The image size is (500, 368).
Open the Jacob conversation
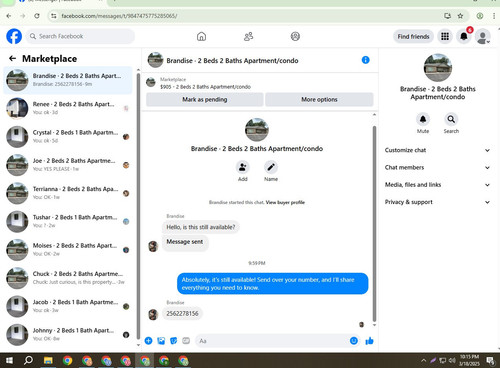[68, 306]
